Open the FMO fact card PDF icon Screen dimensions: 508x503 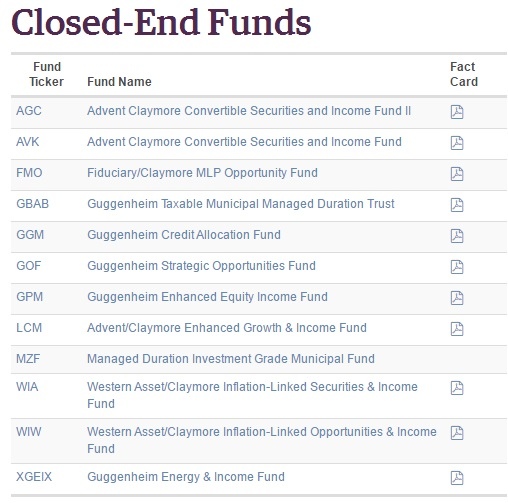457,174
